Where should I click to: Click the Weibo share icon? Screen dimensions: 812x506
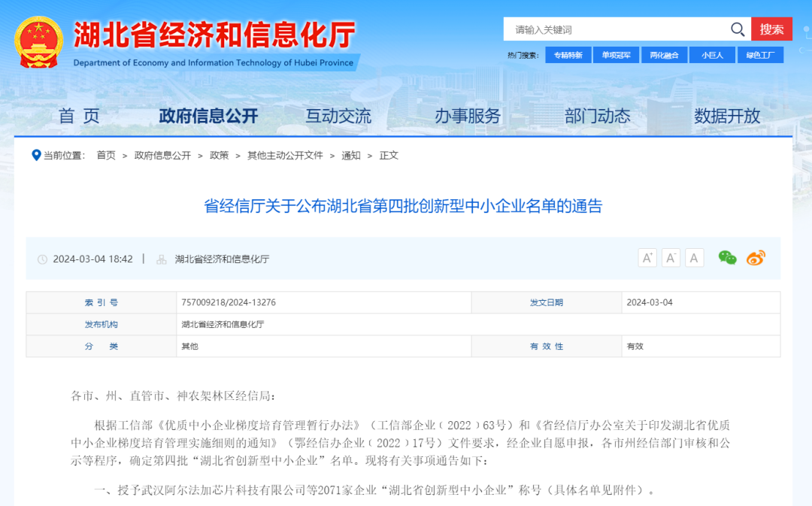click(x=756, y=258)
